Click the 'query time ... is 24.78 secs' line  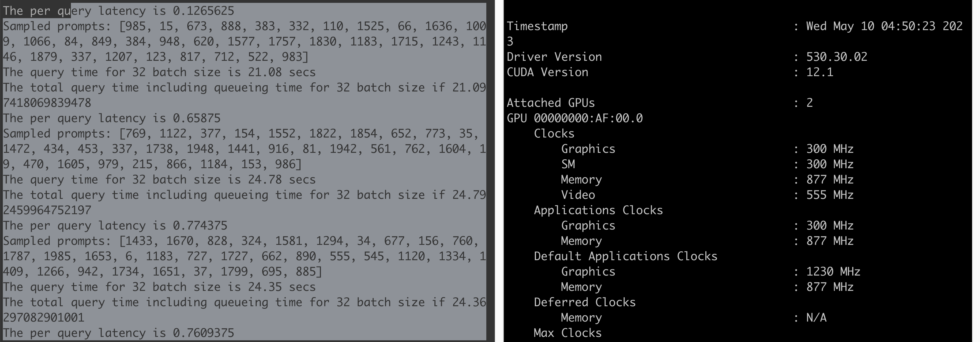159,179
